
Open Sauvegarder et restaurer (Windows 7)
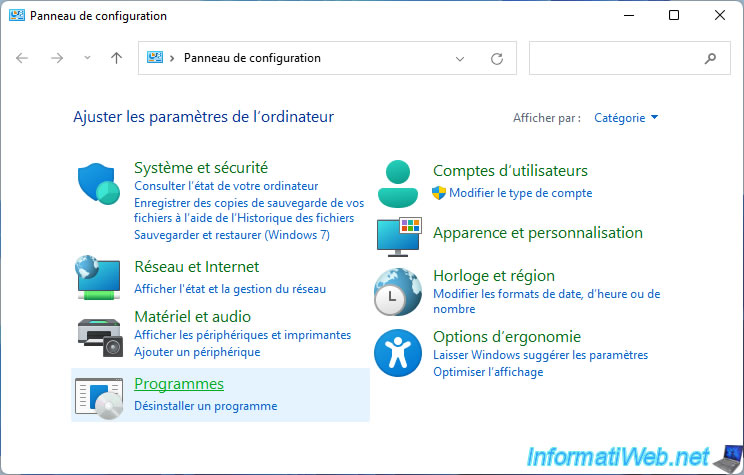tap(231, 234)
